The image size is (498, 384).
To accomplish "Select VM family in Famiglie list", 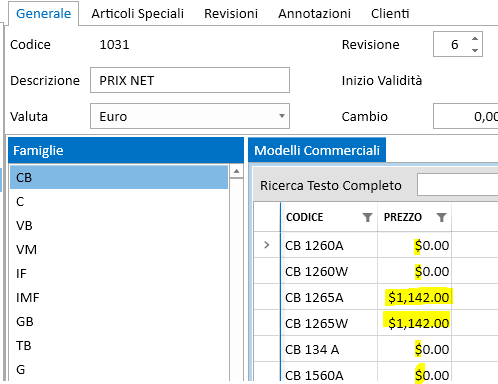I will [119, 250].
